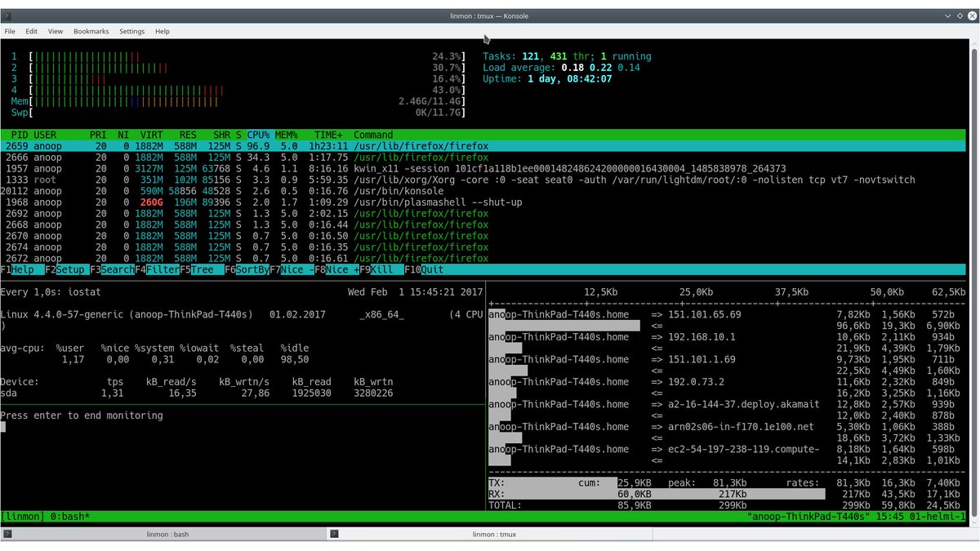Click F8 Nice + in htop footer
The image size is (980, 551).
336,270
